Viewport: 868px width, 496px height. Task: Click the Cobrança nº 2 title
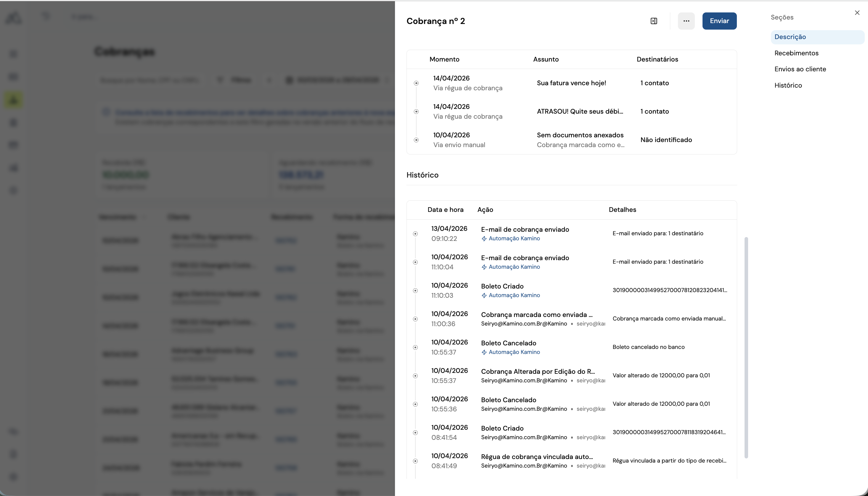[x=435, y=21]
